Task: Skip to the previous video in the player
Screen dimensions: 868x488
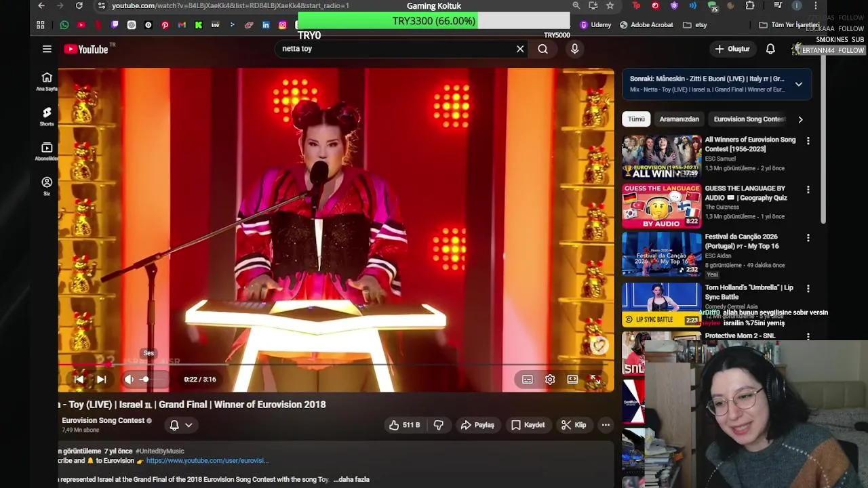Action: point(79,380)
